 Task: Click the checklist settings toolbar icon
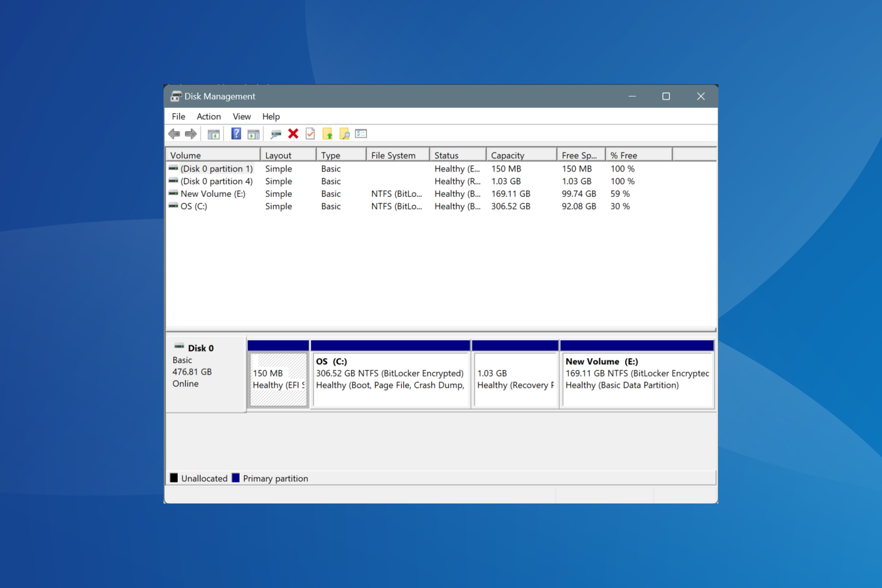[x=361, y=134]
